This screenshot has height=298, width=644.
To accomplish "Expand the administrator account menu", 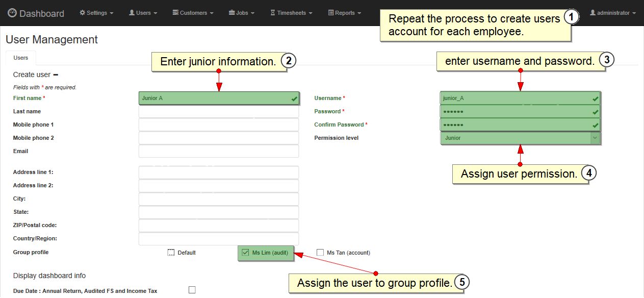I will [613, 13].
